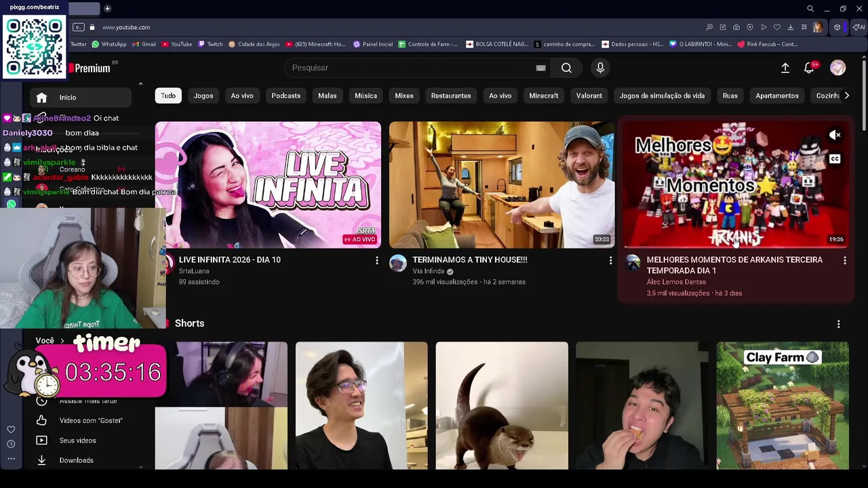The width and height of the screenshot is (868, 488).
Task: Open the Shorts section options menu
Action: pos(839,324)
